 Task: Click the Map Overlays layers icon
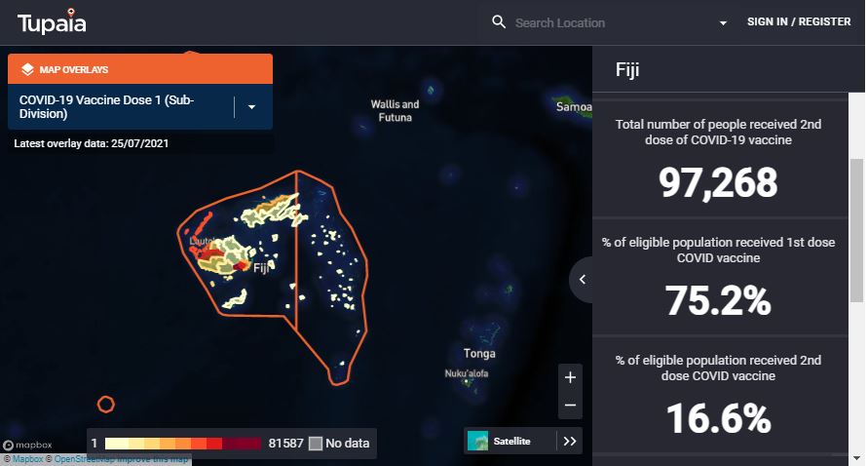[27, 69]
